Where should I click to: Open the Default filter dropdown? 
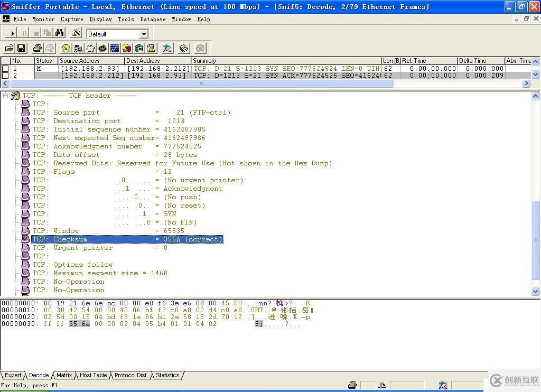pyautogui.click(x=144, y=34)
